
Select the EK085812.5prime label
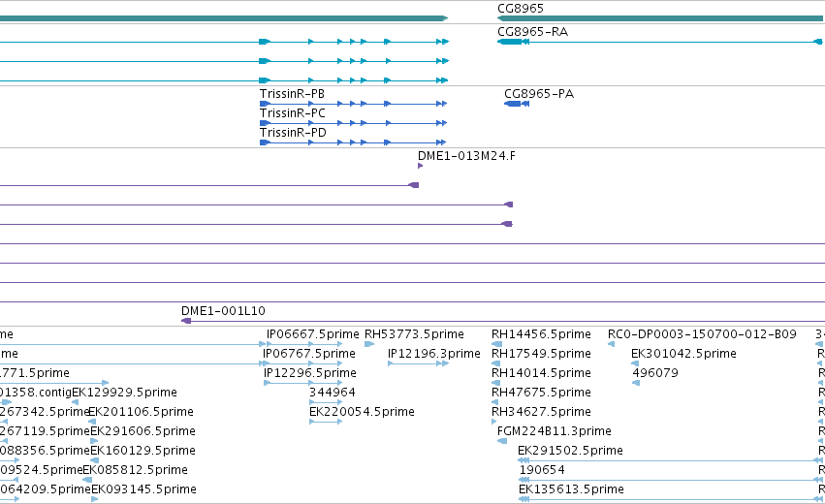135,470
